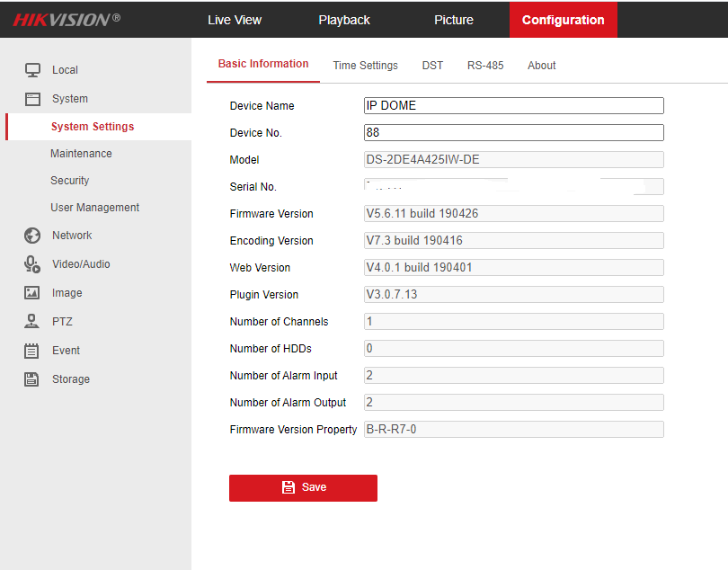This screenshot has width=728, height=570.
Task: Click the Video/Audio microphone icon
Action: point(32,264)
